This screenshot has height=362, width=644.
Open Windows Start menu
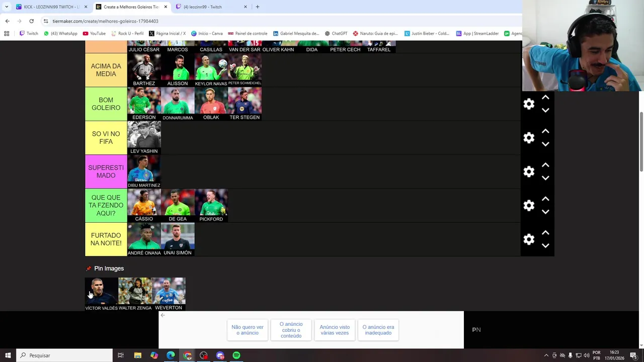[8, 355]
